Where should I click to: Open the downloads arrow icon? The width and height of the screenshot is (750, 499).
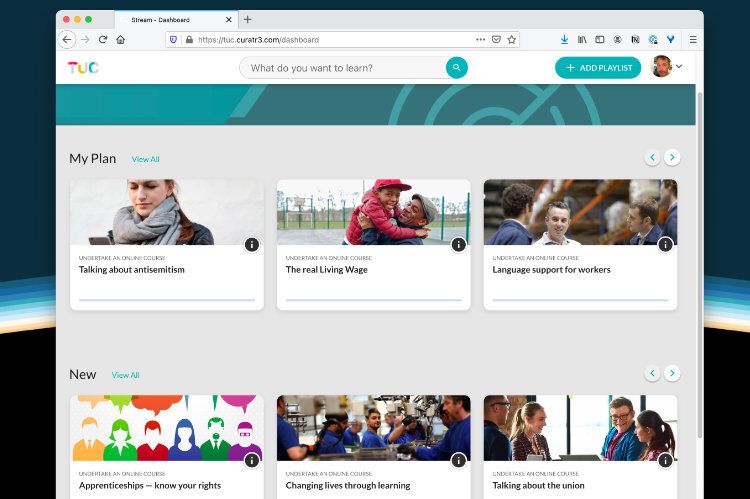[x=564, y=40]
